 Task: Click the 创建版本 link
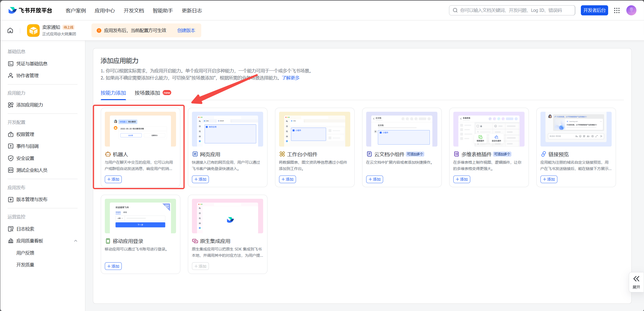[x=186, y=31]
